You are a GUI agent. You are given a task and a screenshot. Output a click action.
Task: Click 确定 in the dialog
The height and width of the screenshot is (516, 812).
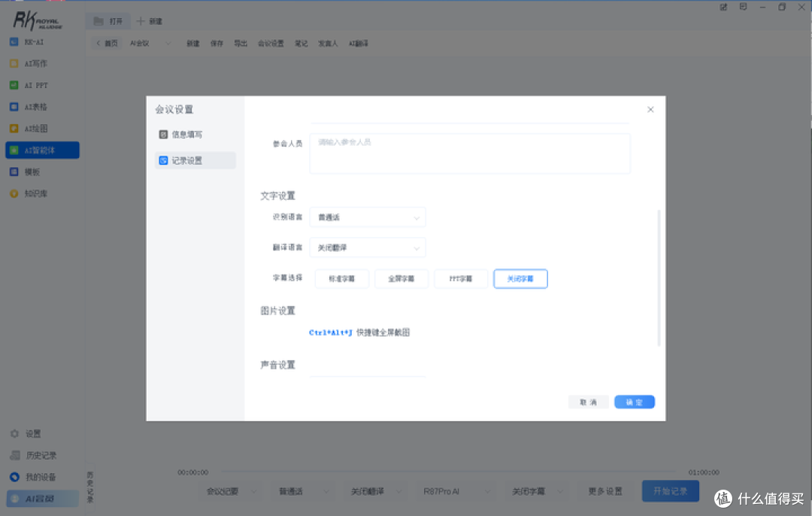pos(635,402)
